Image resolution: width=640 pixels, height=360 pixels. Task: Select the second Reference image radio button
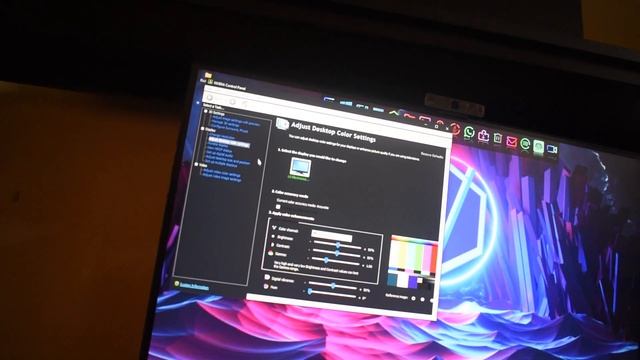coord(422,300)
